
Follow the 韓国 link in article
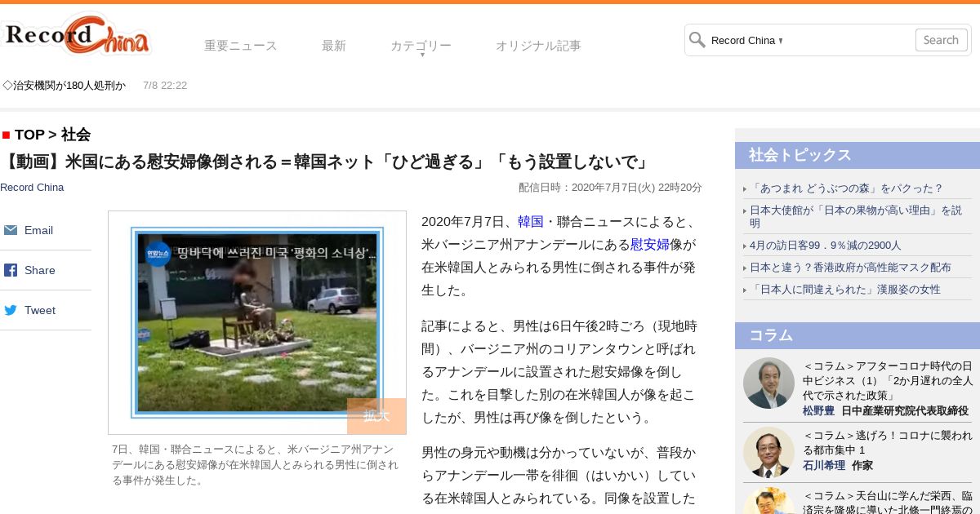coord(530,222)
